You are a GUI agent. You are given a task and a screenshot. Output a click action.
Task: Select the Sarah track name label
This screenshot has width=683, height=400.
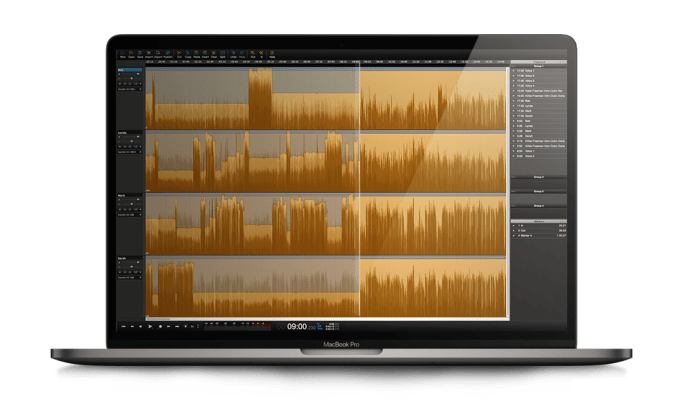tap(122, 258)
